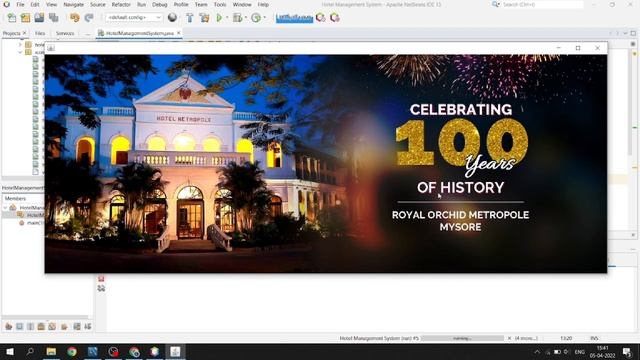Toggle the seventh filter icon in Navigator bottom bar
Image resolution: width=640 pixels, height=360 pixels.
pyautogui.click(x=77, y=327)
